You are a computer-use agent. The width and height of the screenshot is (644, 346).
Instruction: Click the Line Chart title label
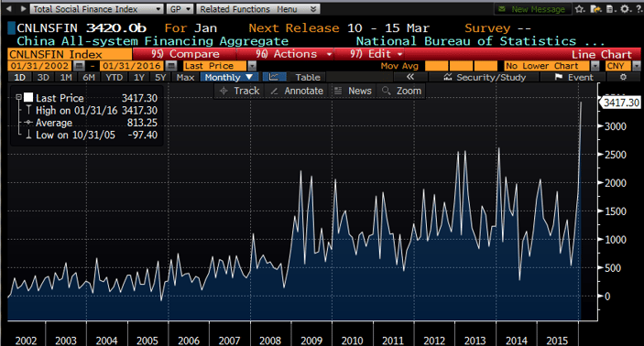pyautogui.click(x=601, y=54)
